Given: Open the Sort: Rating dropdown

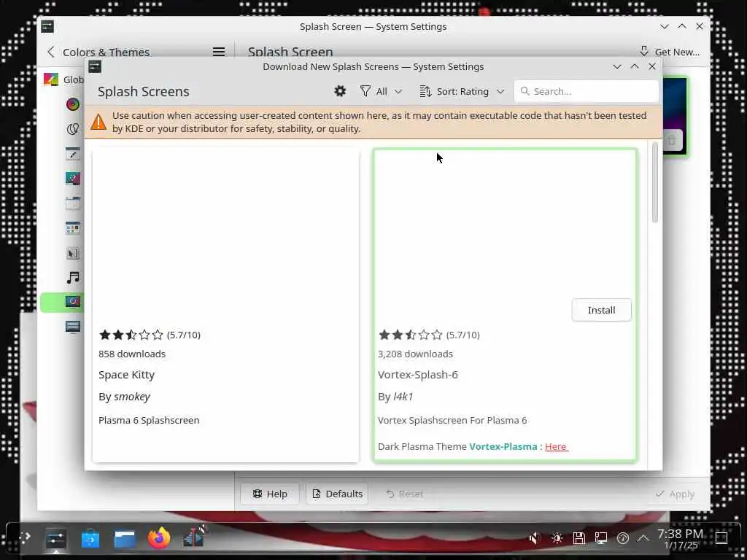Looking at the screenshot, I should 462,91.
